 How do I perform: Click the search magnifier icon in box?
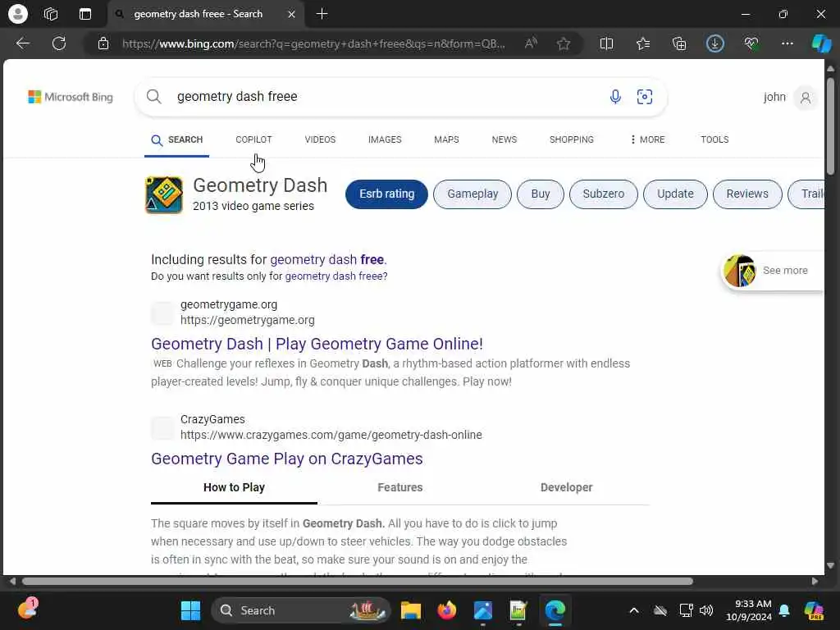(153, 97)
